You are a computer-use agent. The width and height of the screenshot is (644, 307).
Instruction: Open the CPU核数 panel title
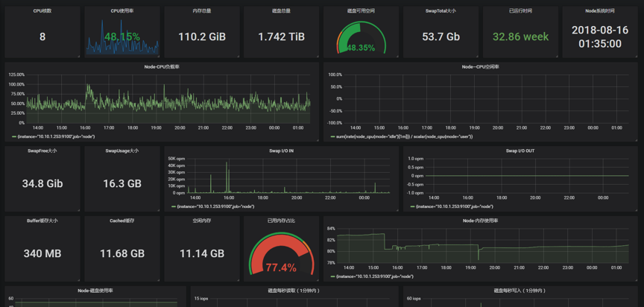pos(42,11)
